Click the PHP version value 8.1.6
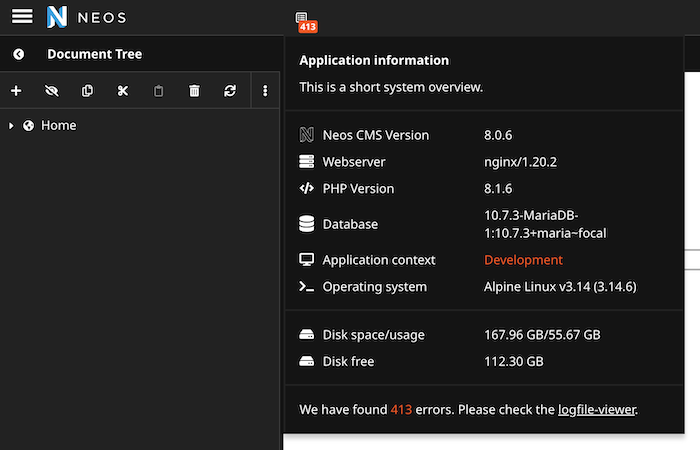Viewport: 700px width, 450px height. pos(498,188)
